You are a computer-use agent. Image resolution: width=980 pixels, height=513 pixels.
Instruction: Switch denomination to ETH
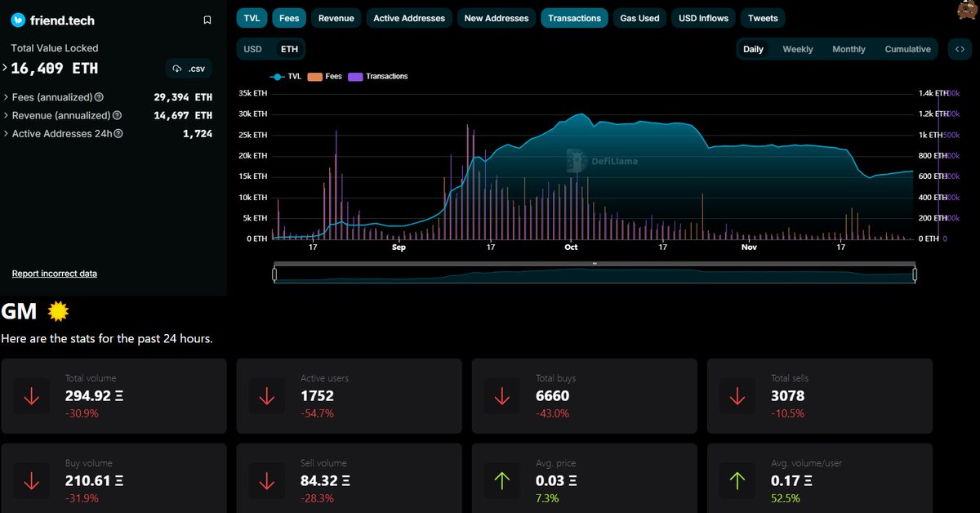(x=289, y=49)
